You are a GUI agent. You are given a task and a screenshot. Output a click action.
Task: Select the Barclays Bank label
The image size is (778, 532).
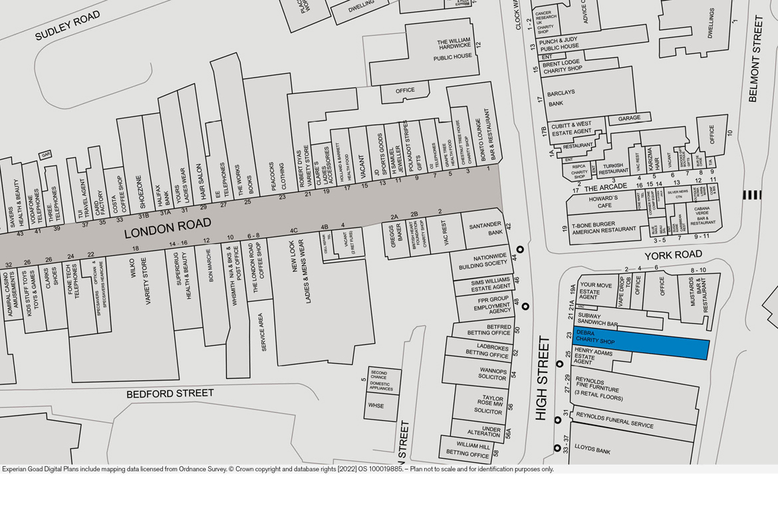point(560,98)
